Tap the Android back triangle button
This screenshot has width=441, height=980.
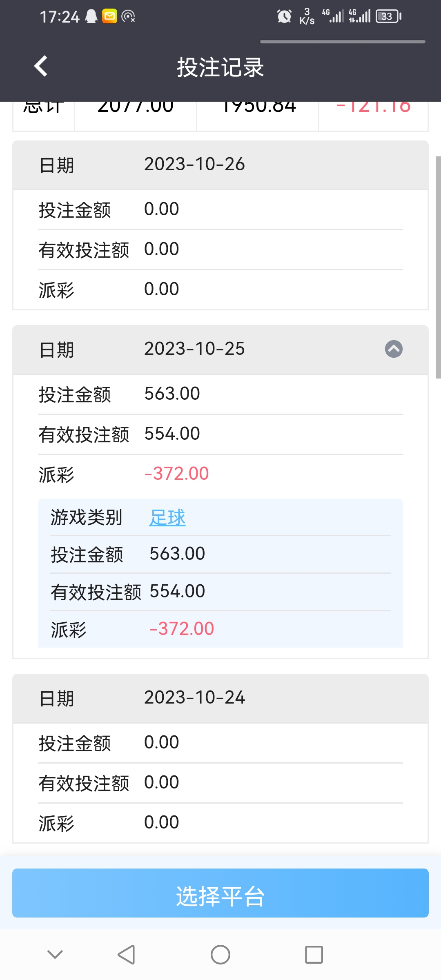coord(126,955)
